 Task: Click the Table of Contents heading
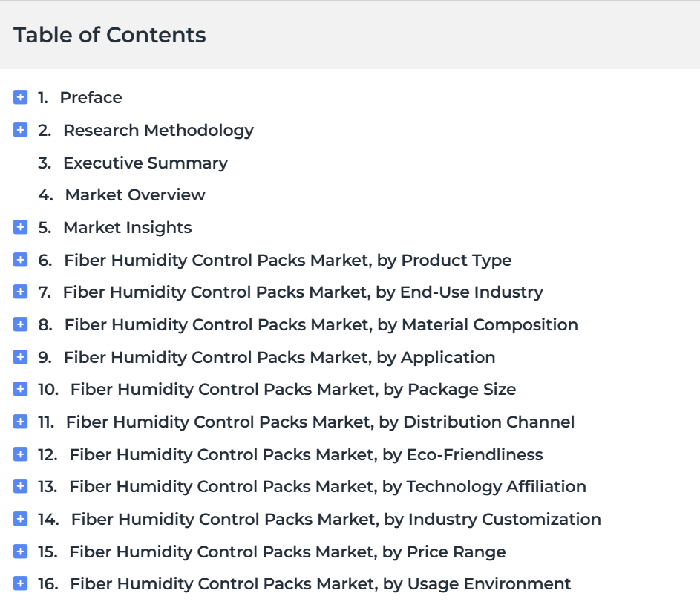110,35
